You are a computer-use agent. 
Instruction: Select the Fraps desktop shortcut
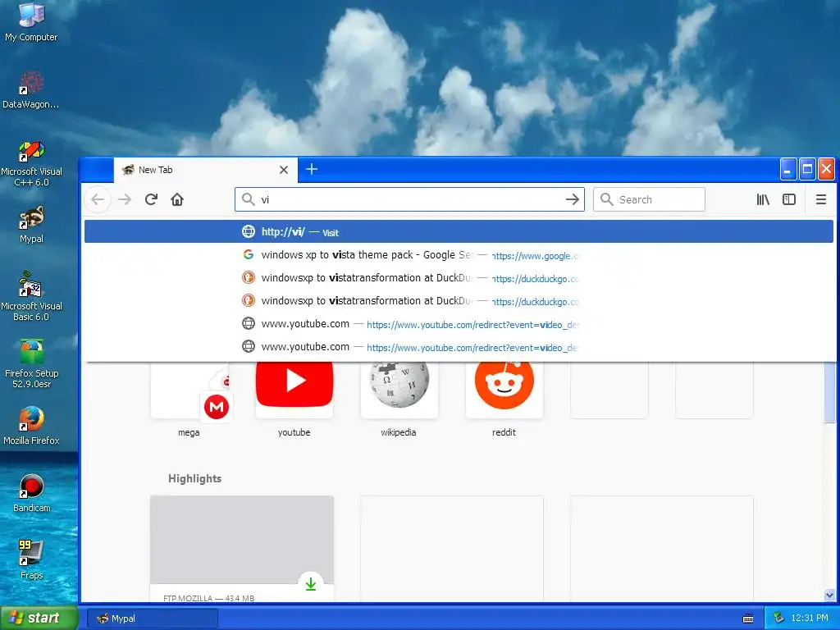point(31,560)
